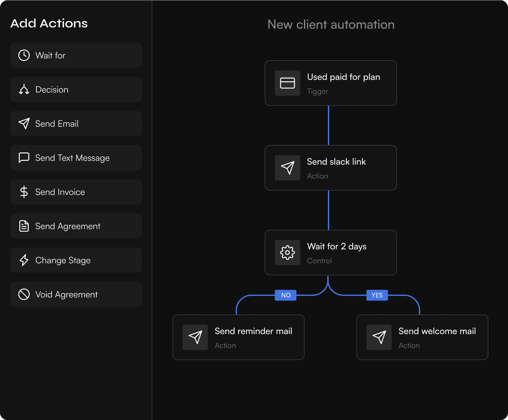Viewport: 508px width, 420px height.
Task: Click the gear icon in Wait for 2 days node
Action: click(287, 252)
